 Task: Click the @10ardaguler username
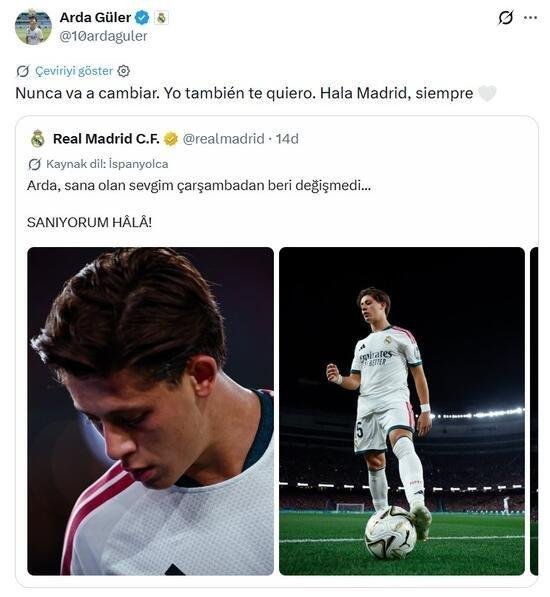[x=103, y=36]
